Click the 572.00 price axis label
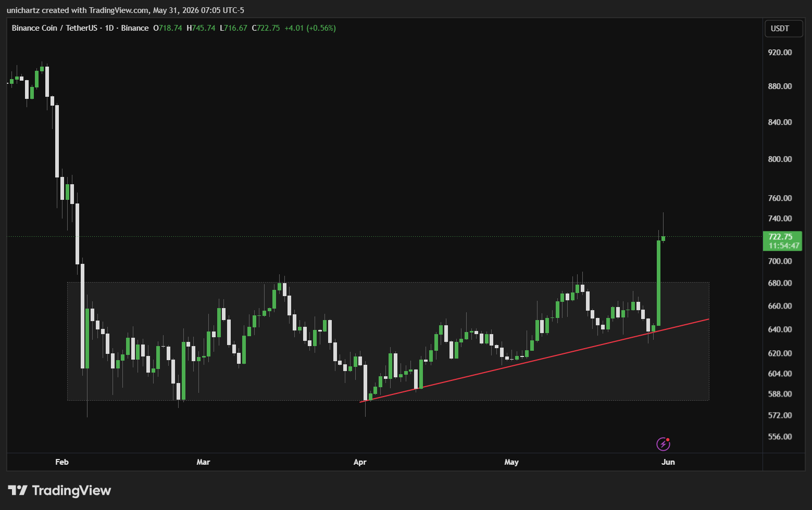Screen dimensions: 812x510 coord(780,415)
